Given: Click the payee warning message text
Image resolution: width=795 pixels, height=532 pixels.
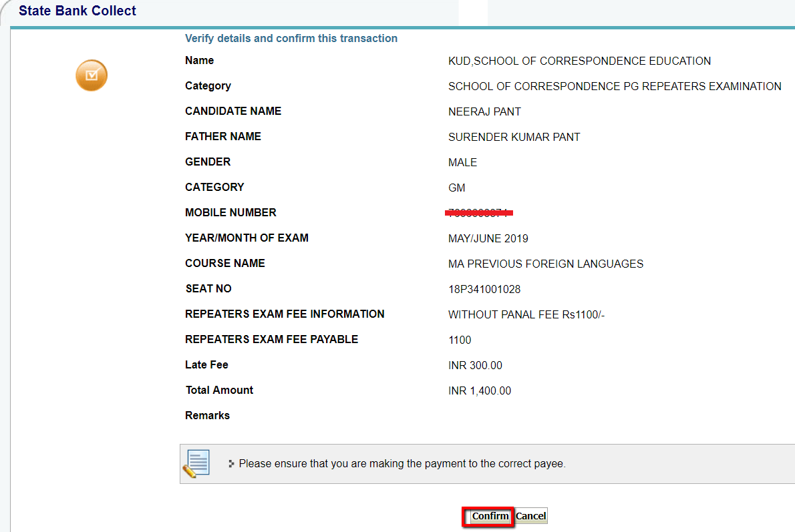Looking at the screenshot, I should [x=402, y=463].
